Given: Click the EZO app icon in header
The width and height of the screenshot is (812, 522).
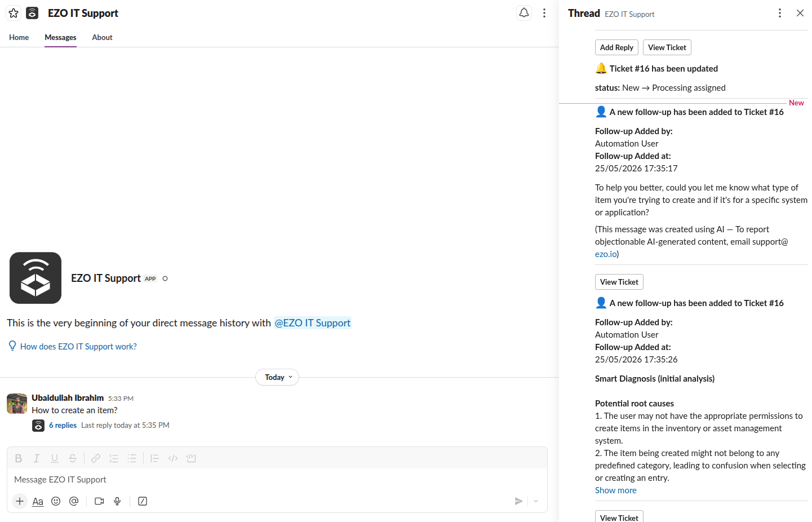Looking at the screenshot, I should [32, 13].
